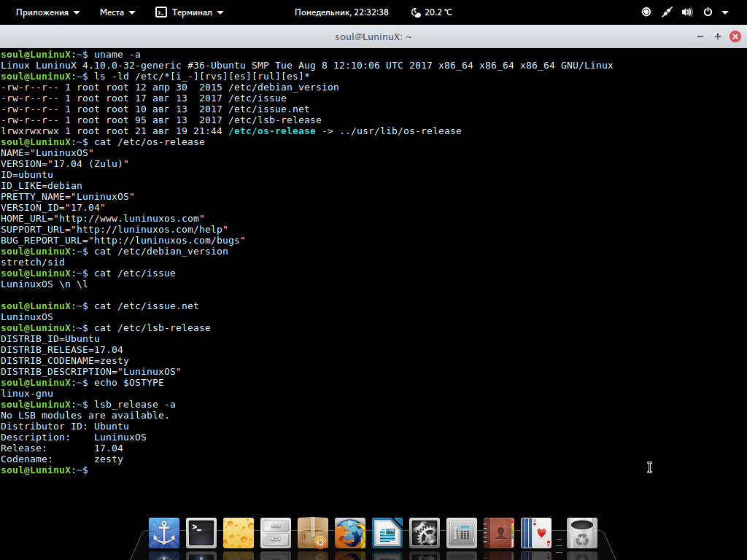Click the 20.2 °C temperature reading
This screenshot has height=560, width=747.
tap(438, 12)
